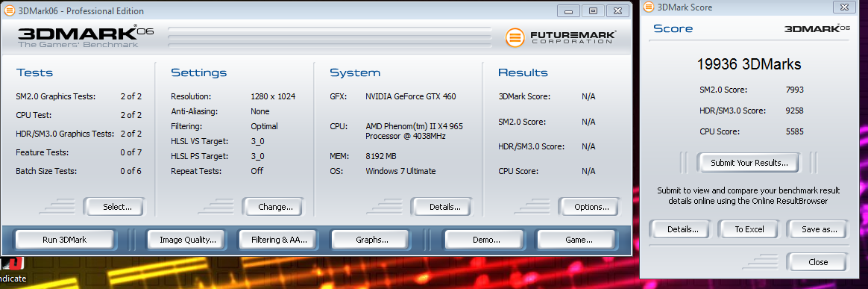Image resolution: width=868 pixels, height=289 pixels.
Task: Export results with To Excel button
Action: pos(749,229)
